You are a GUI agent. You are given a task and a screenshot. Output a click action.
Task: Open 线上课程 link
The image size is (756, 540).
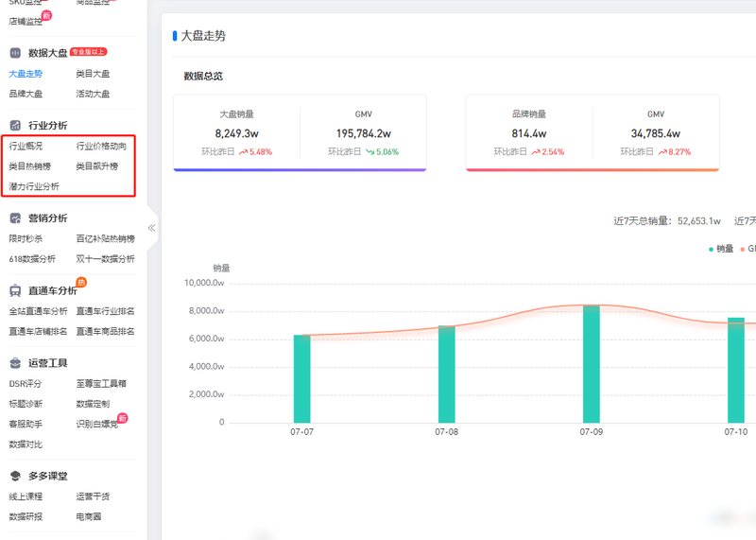[x=26, y=496]
